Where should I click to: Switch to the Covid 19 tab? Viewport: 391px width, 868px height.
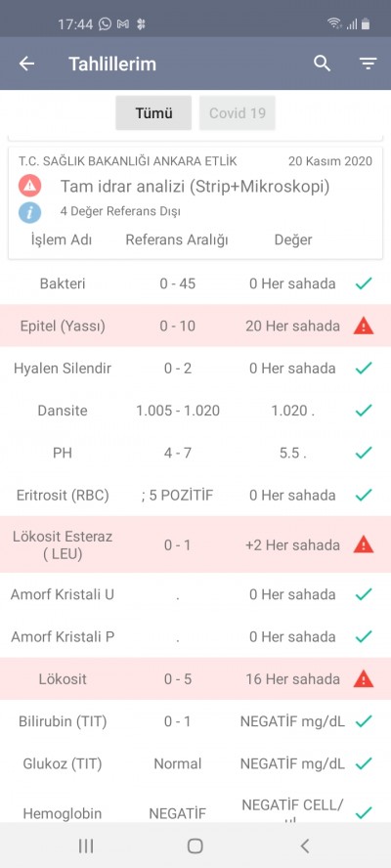pyautogui.click(x=237, y=113)
